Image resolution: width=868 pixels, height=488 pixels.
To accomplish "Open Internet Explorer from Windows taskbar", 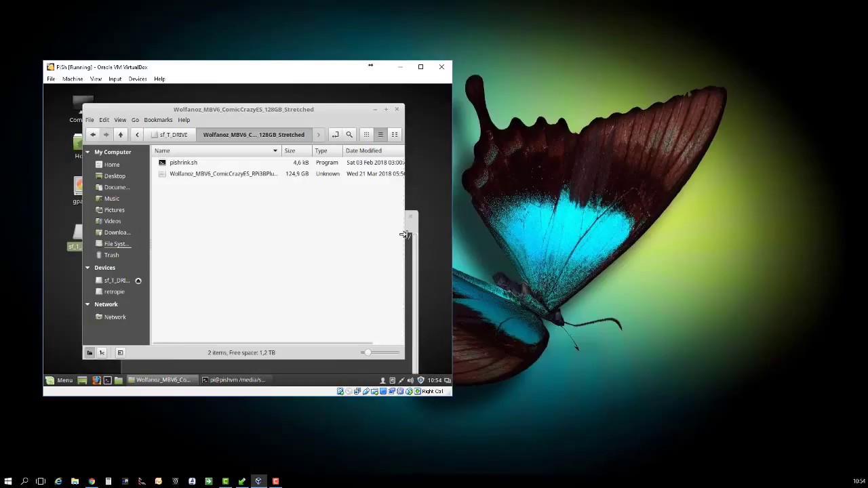I will click(x=58, y=481).
